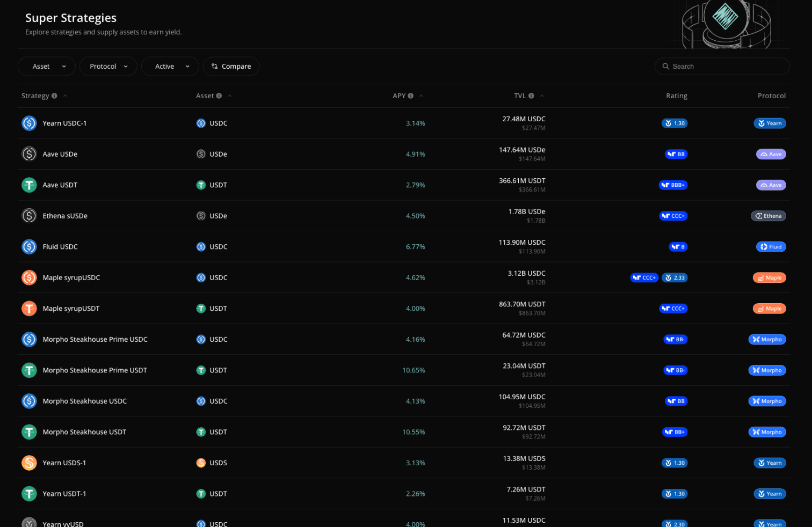This screenshot has width=812, height=527.
Task: Open the Aave USDe strategy name
Action: pyautogui.click(x=60, y=154)
